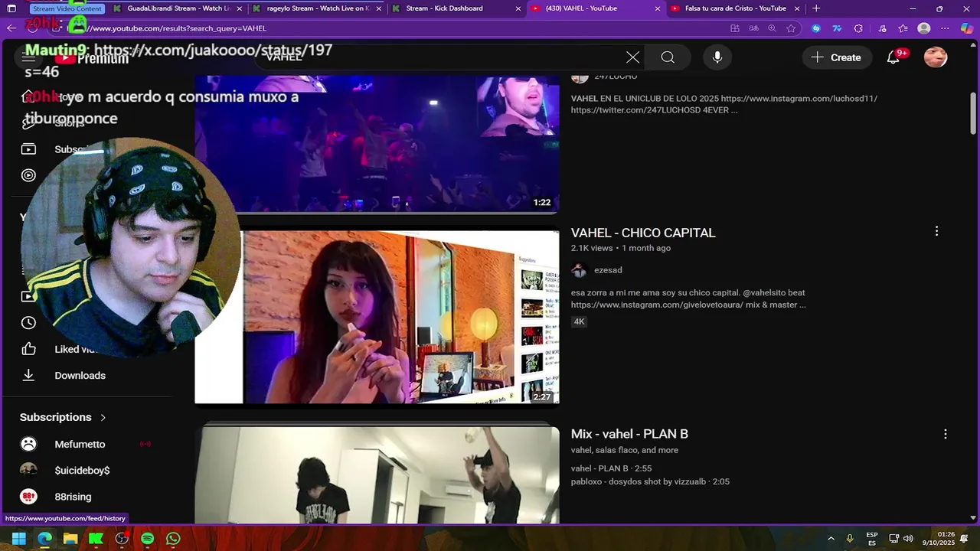The width and height of the screenshot is (980, 551).
Task: Open the volume control in tray
Action: click(x=909, y=539)
